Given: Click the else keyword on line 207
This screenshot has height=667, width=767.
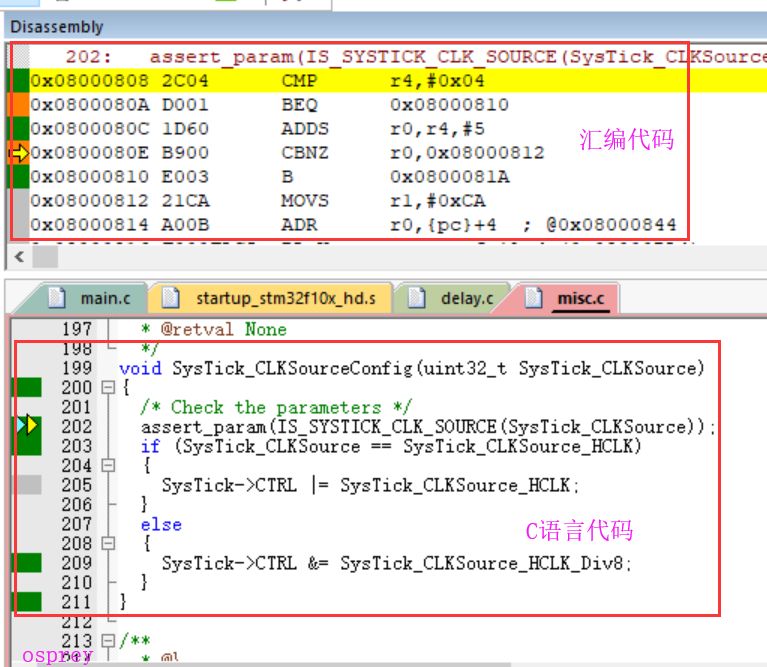Looking at the screenshot, I should (x=161, y=525).
